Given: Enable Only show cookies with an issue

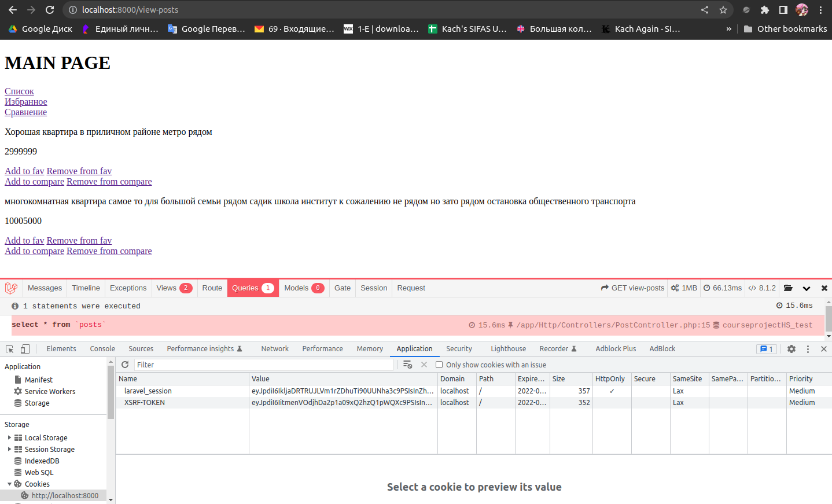Looking at the screenshot, I should coord(439,365).
